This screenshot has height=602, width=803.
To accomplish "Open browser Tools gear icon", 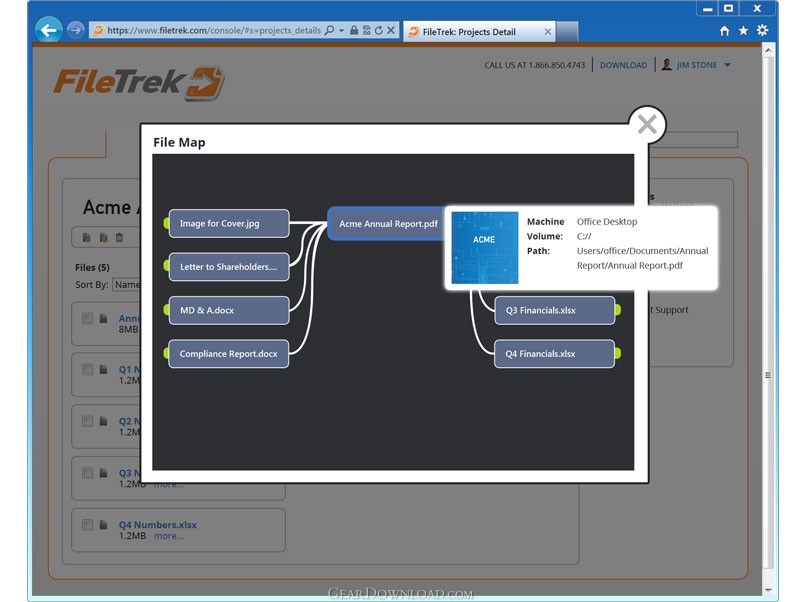I will coord(763,30).
